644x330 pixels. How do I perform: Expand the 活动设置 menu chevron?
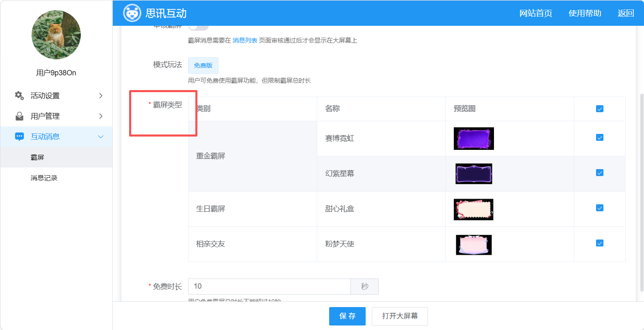(x=101, y=95)
